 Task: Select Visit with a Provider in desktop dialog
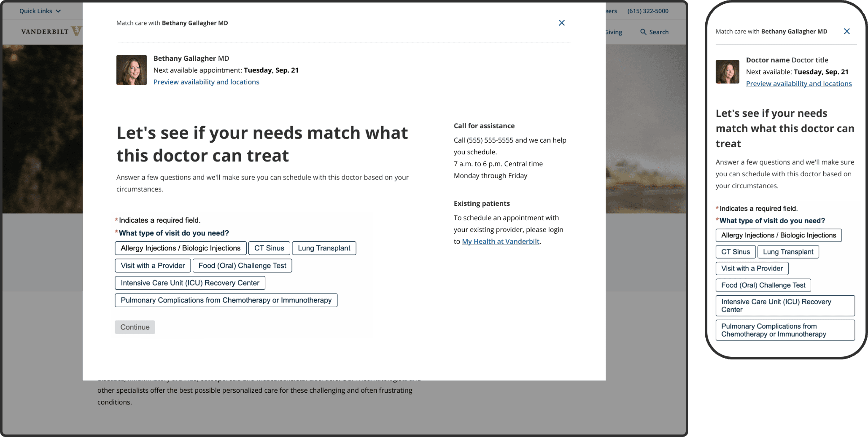pos(153,266)
